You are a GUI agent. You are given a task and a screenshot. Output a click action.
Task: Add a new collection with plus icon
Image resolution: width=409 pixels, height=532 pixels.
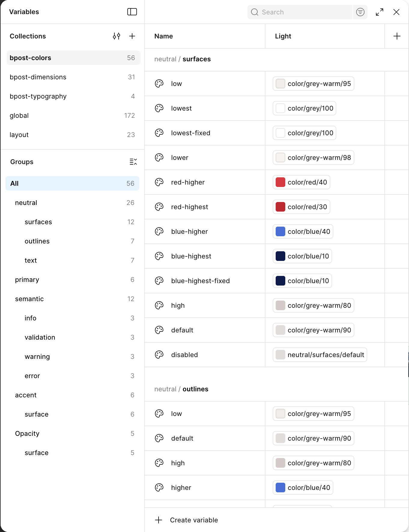click(132, 36)
